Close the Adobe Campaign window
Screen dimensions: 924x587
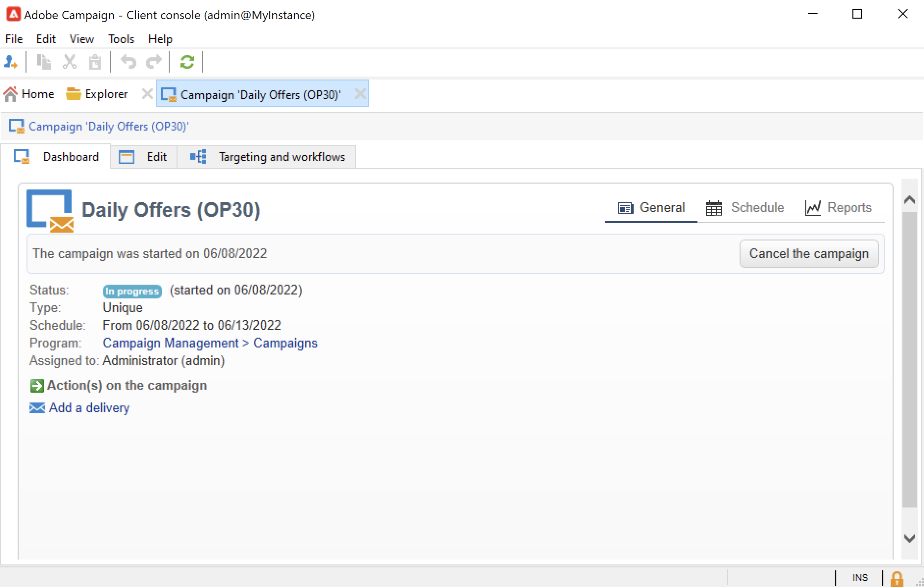902,14
